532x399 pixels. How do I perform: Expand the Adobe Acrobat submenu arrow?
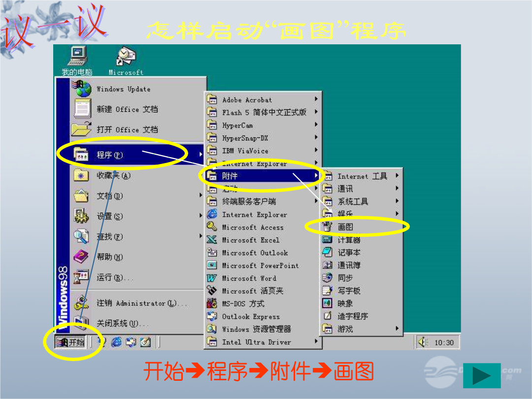(316, 99)
